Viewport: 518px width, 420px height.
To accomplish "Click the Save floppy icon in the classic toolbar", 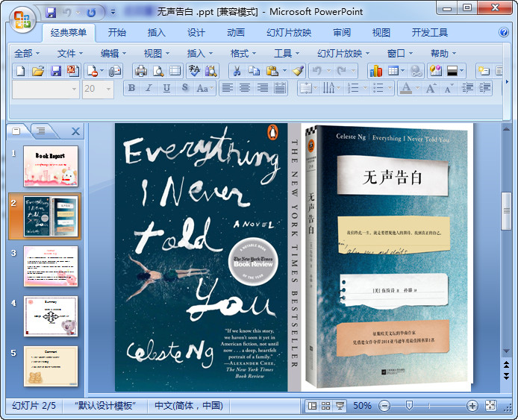I will coord(56,71).
